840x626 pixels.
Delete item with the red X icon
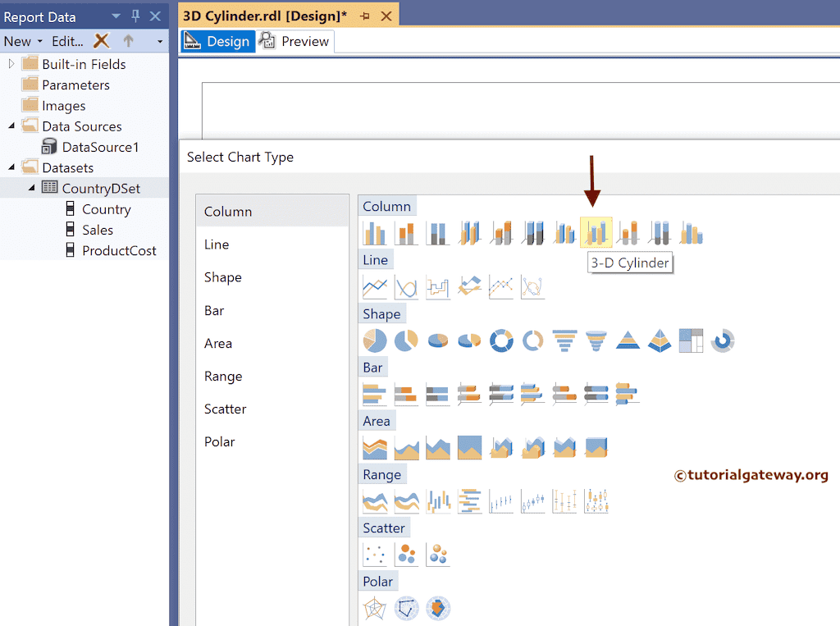(101, 41)
